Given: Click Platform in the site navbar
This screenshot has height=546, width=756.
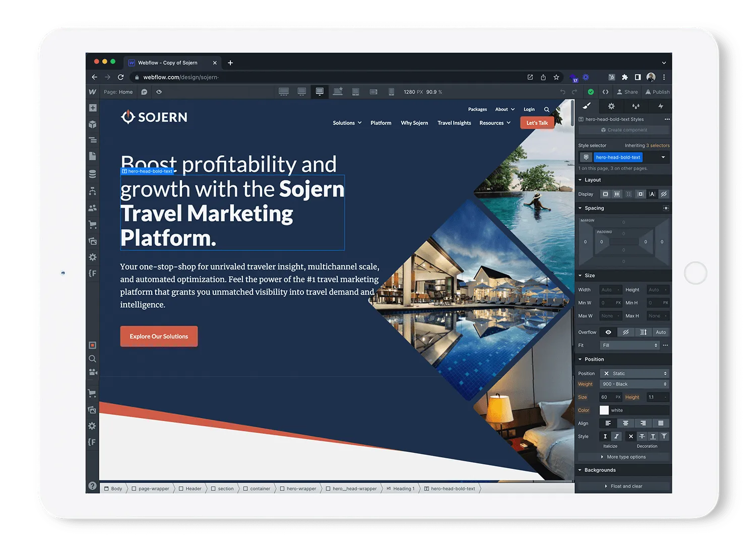Looking at the screenshot, I should [x=381, y=123].
